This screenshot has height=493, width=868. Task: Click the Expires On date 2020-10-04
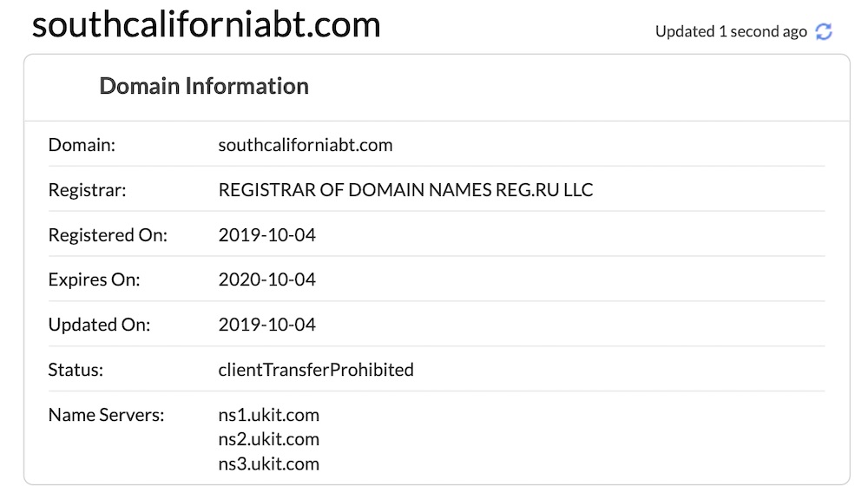click(x=266, y=279)
